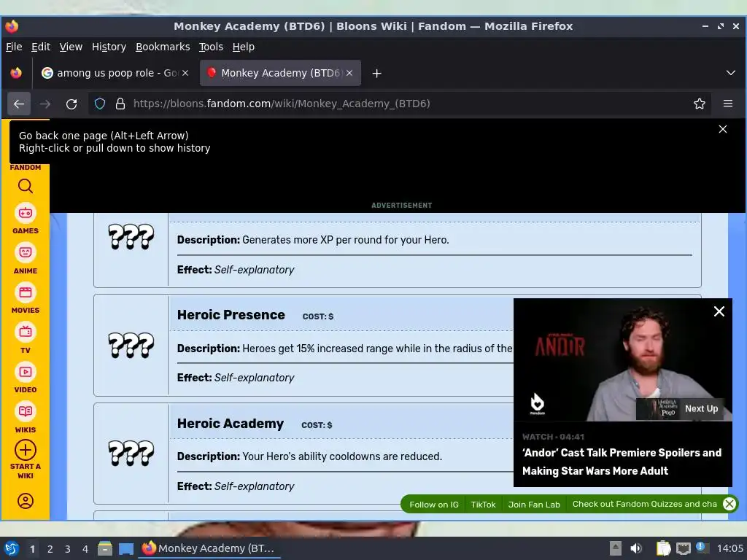Open file manager icon on taskbar
The height and width of the screenshot is (560, 747).
[105, 548]
